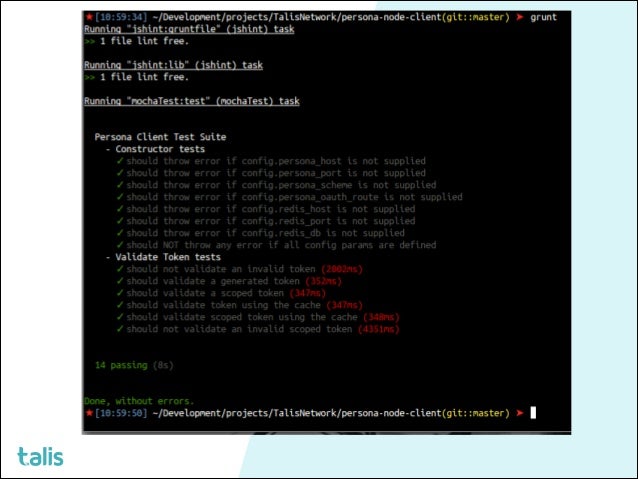Click red prompt arrow on last line
The width and height of the screenshot is (638, 479).
(520, 413)
